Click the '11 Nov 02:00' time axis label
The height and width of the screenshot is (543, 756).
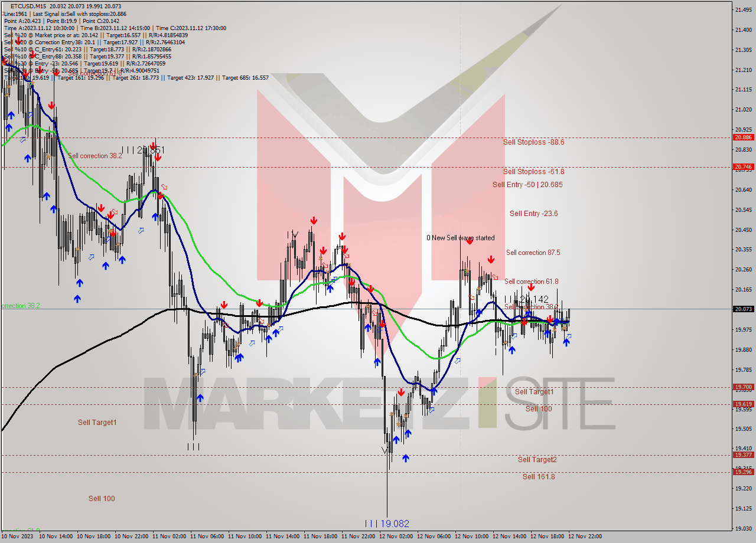[169, 537]
